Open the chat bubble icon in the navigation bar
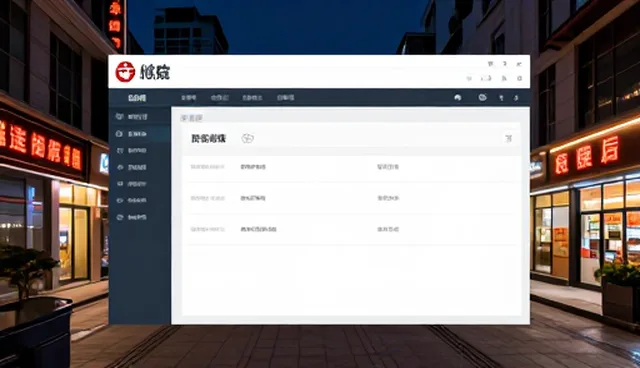 point(482,97)
